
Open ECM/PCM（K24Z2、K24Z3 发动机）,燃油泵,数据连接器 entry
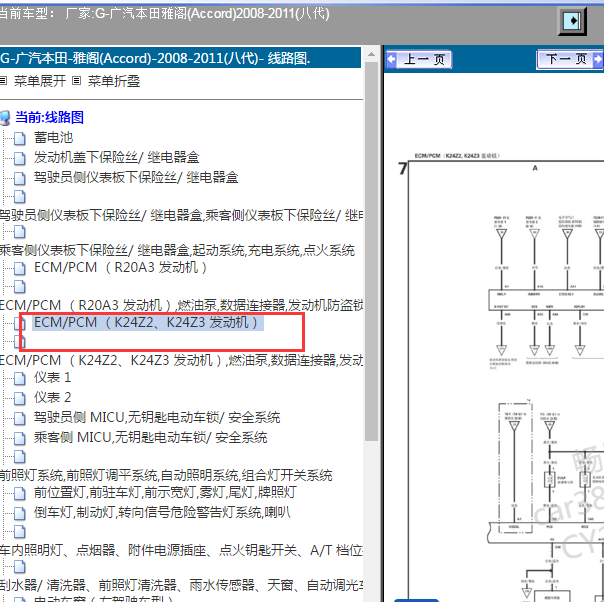click(x=181, y=360)
